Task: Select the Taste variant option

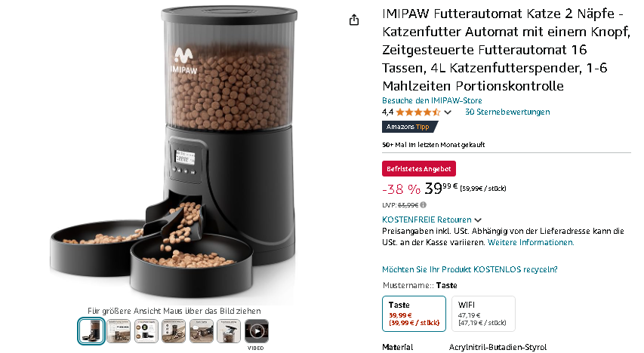Action: pos(414,314)
